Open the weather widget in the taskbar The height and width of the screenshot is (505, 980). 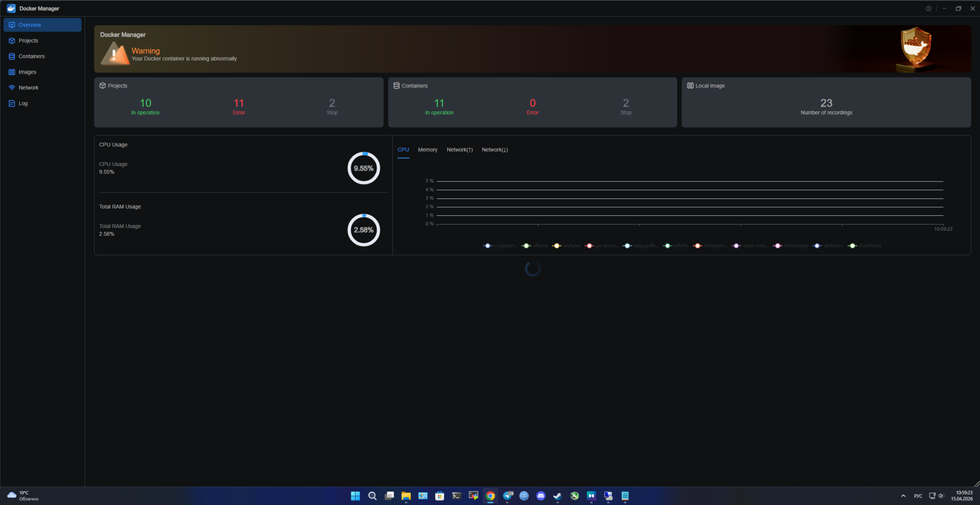23,496
